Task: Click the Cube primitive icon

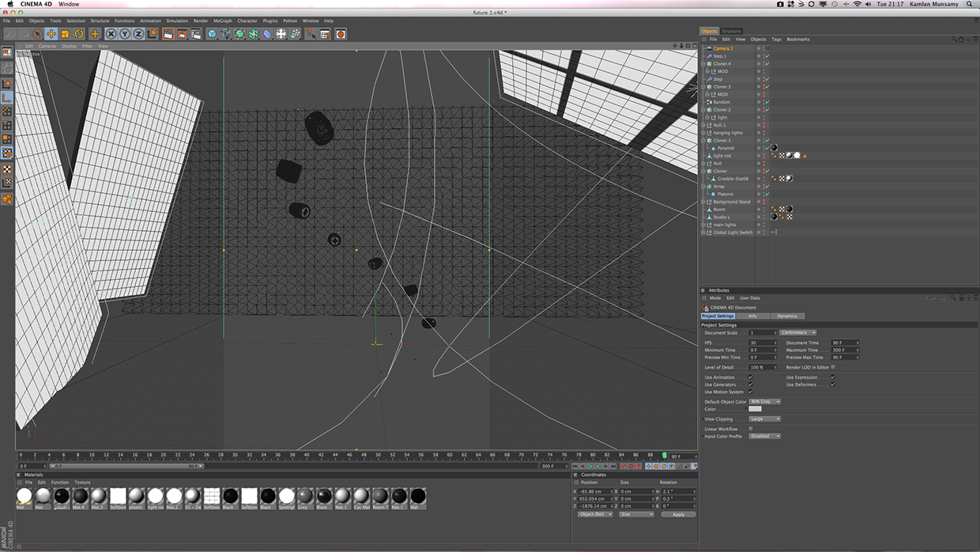Action: coord(212,34)
